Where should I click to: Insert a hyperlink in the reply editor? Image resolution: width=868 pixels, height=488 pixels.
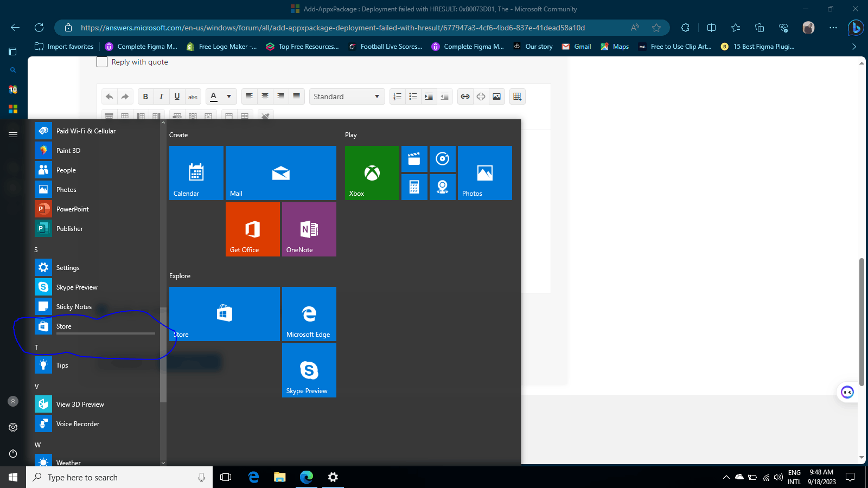(465, 97)
